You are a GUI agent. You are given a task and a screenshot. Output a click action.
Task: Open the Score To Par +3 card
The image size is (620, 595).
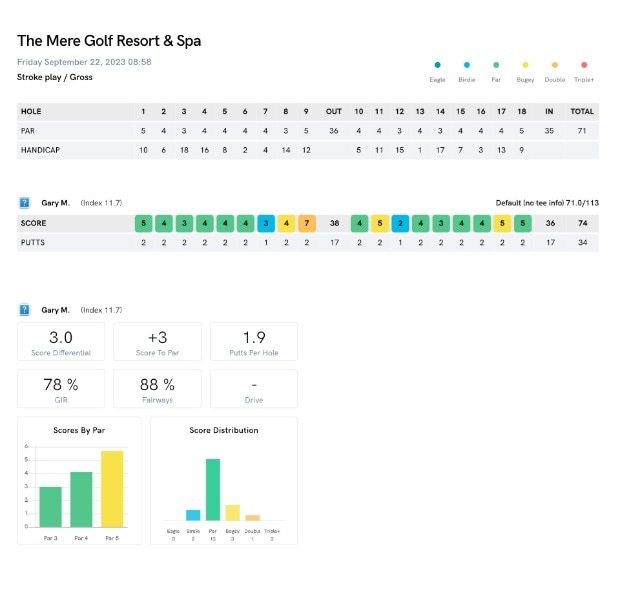click(x=157, y=342)
